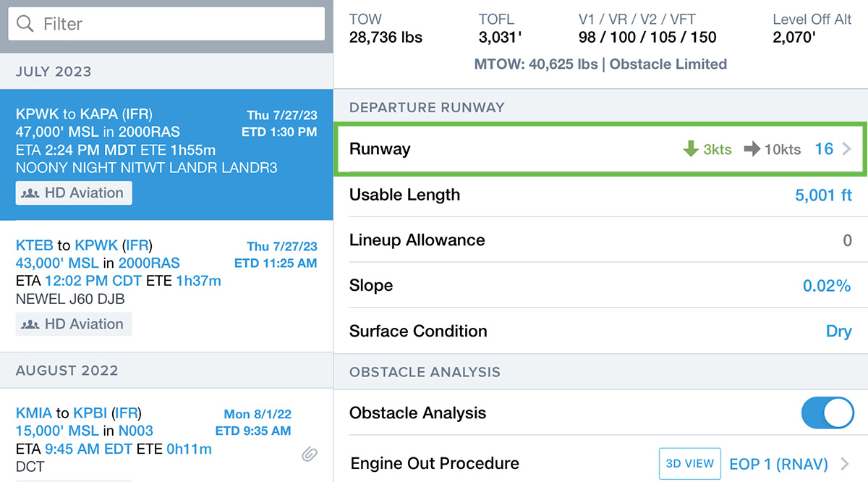The width and height of the screenshot is (868, 482).
Task: Tap the HD Aviation tag on KTEB flight
Action: pos(75,324)
